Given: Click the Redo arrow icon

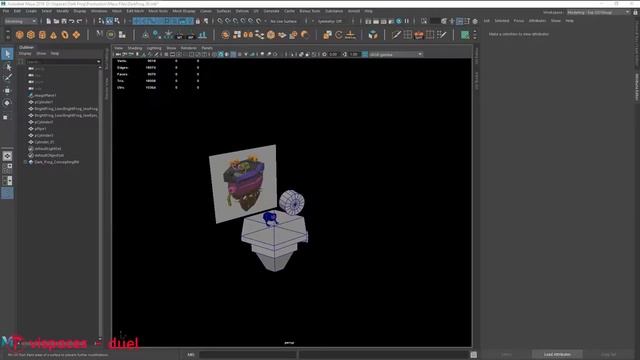Looking at the screenshot, I should click(x=80, y=21).
